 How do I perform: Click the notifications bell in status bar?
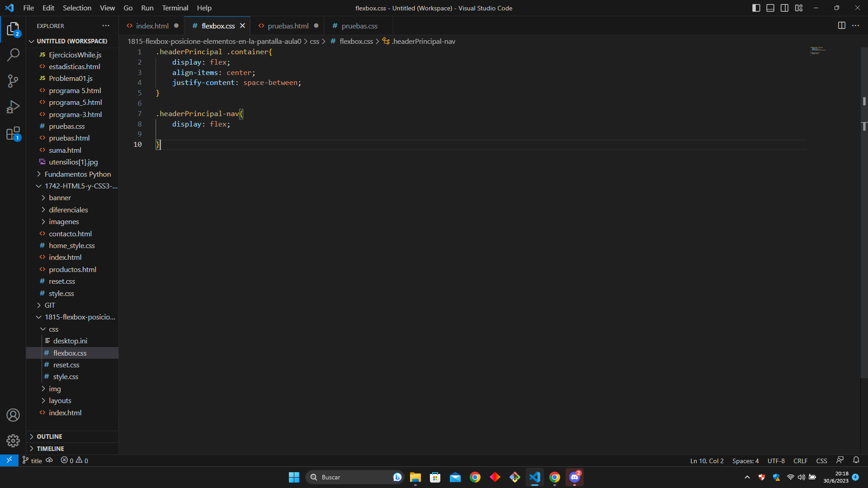click(856, 460)
